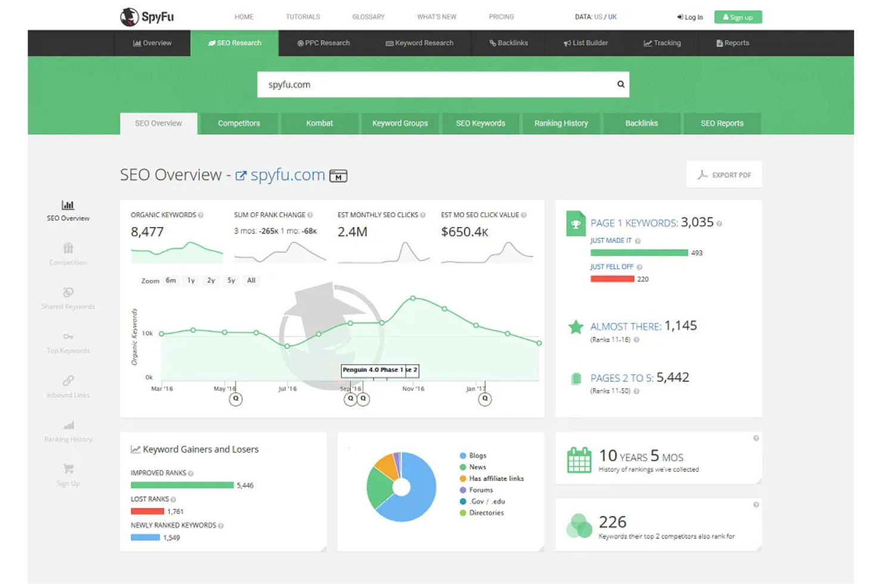The height and width of the screenshot is (588, 882).
Task: Set chart zoom to 5y
Action: pos(231,281)
